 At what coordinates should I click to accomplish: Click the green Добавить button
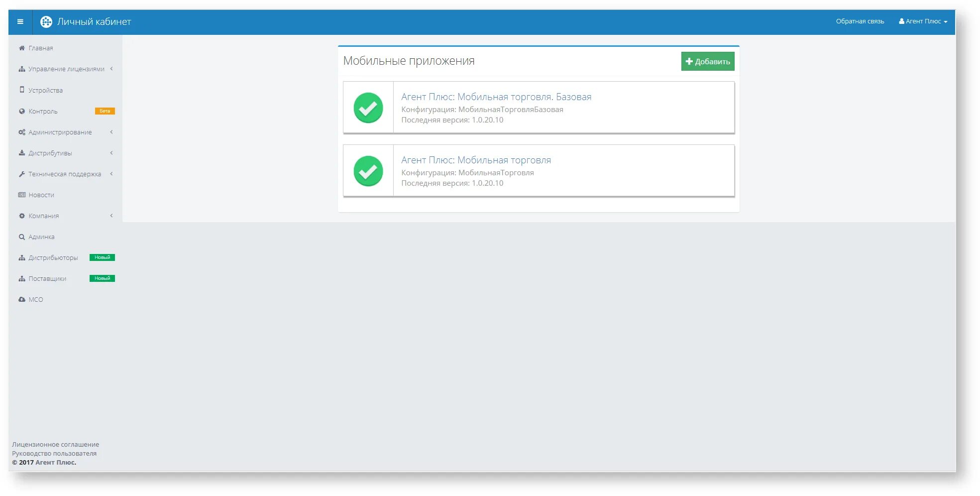(x=707, y=61)
